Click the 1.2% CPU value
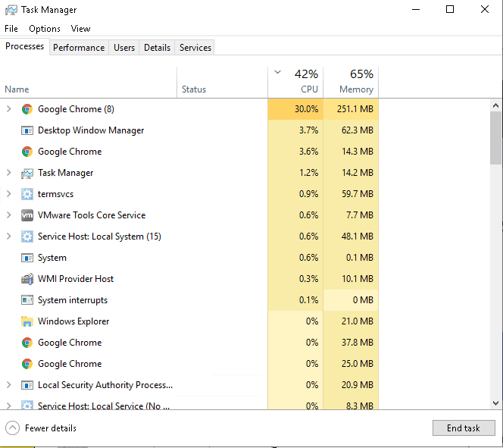The height and width of the screenshot is (448, 503). [308, 173]
